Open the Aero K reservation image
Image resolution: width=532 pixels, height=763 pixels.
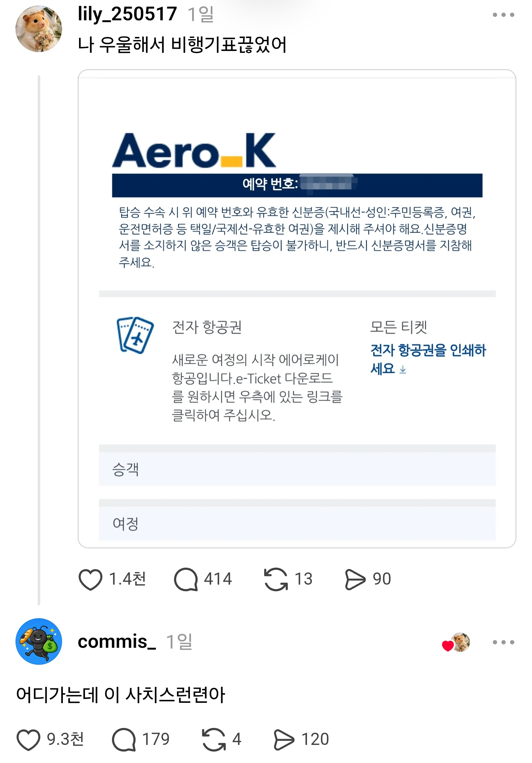(297, 309)
